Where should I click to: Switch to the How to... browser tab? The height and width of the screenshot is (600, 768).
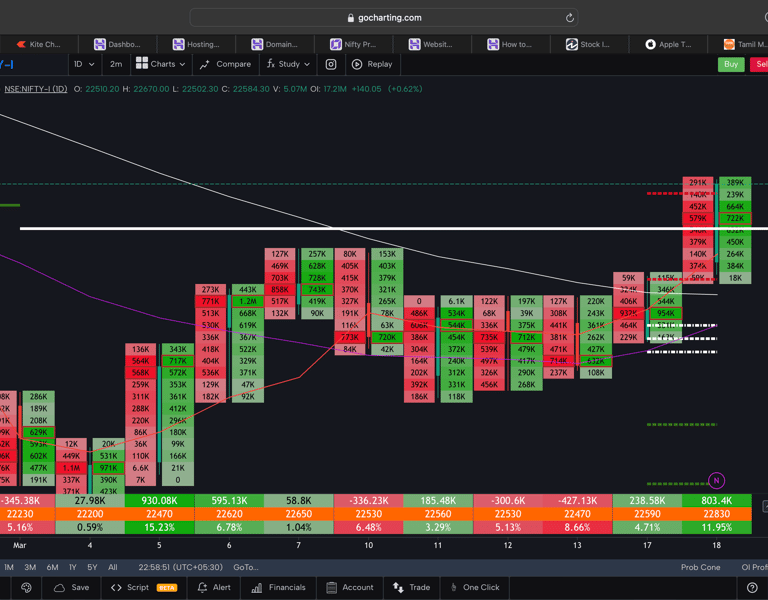510,44
